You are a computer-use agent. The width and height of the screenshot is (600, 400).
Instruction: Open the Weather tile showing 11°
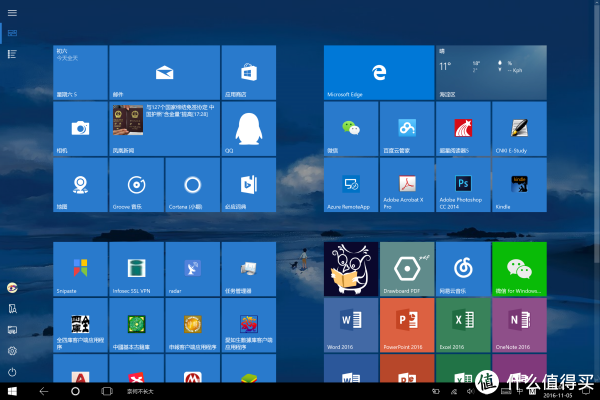(x=491, y=72)
